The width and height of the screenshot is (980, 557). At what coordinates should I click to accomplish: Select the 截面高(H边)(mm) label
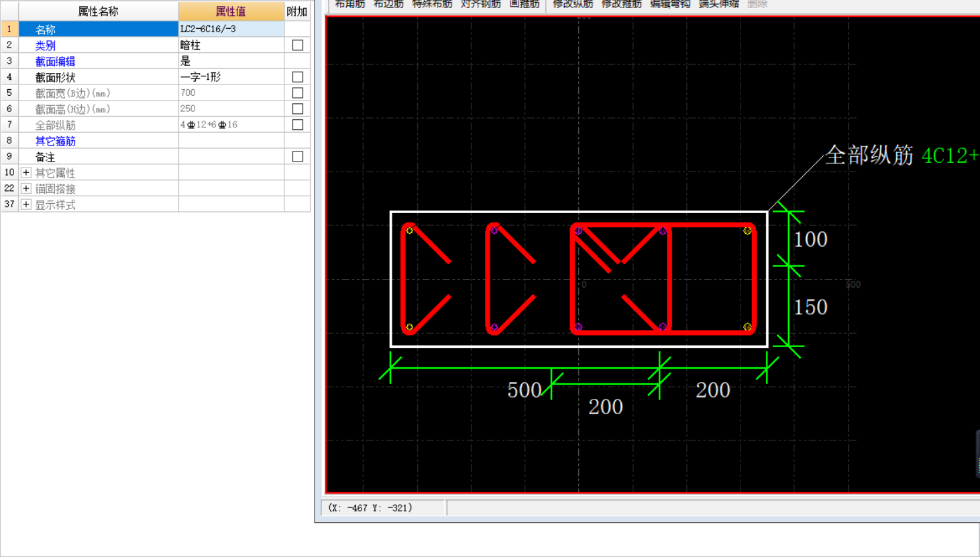(72, 109)
